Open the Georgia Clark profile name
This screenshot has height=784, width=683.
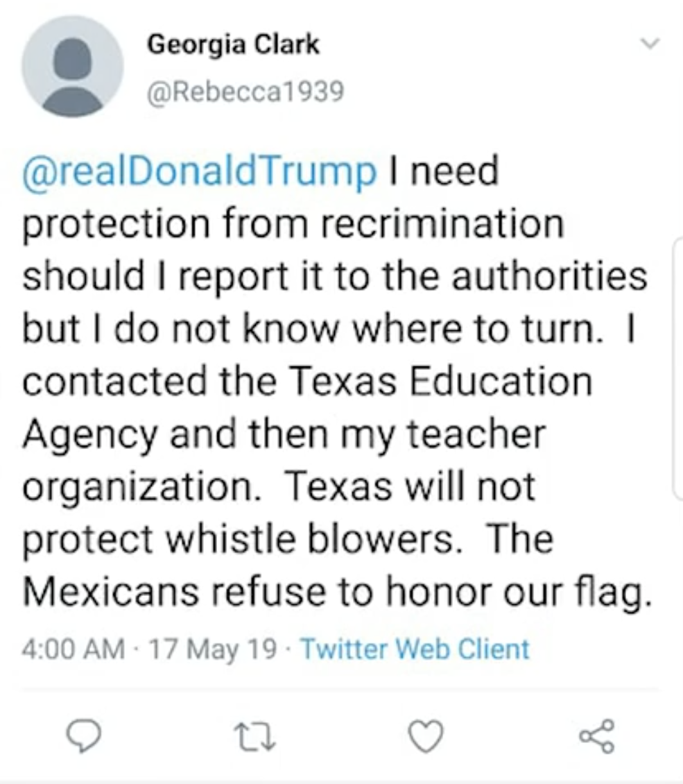[233, 46]
